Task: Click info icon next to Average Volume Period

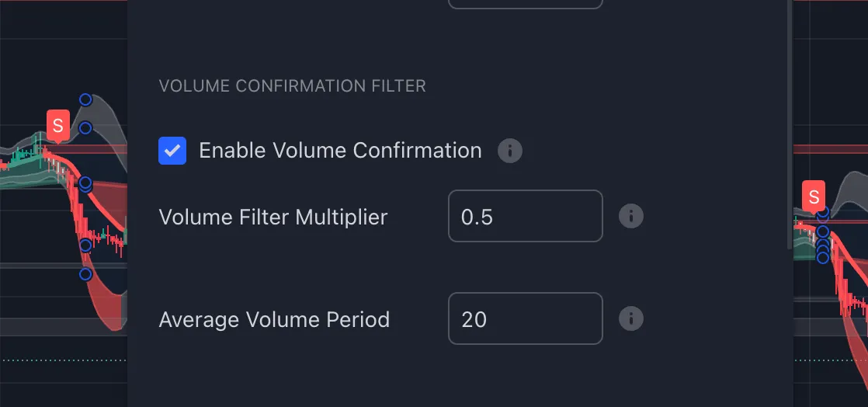Action: 631,318
